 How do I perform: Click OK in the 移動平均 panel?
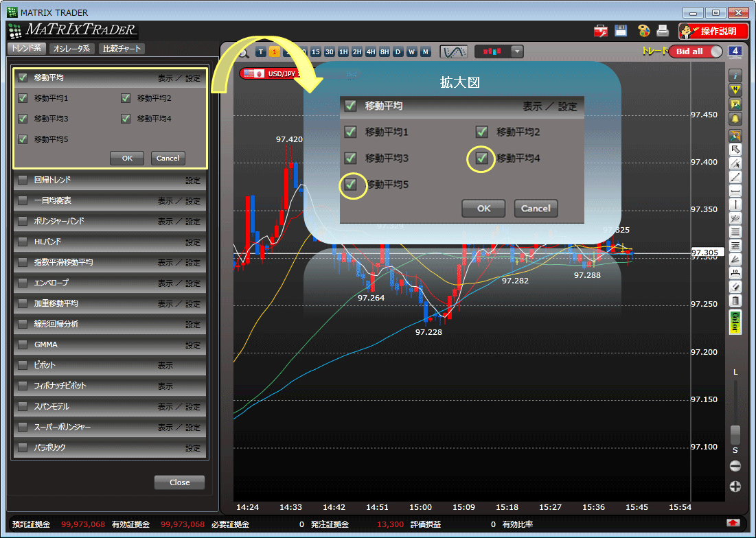point(127,158)
